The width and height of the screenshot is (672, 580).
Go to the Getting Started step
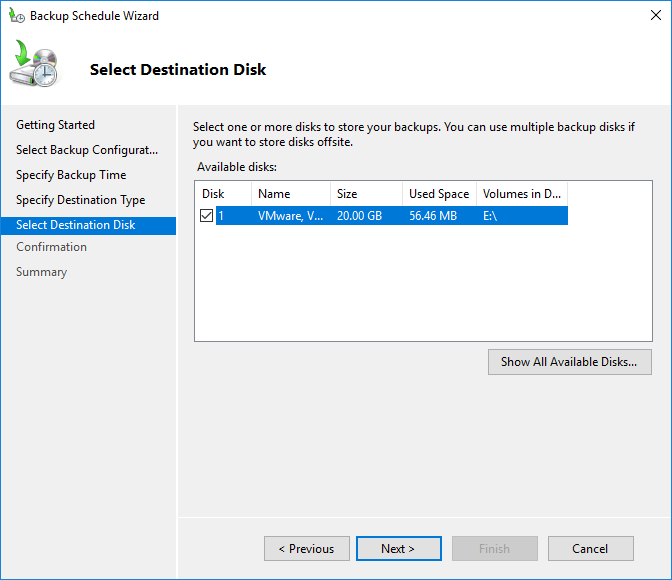click(55, 125)
